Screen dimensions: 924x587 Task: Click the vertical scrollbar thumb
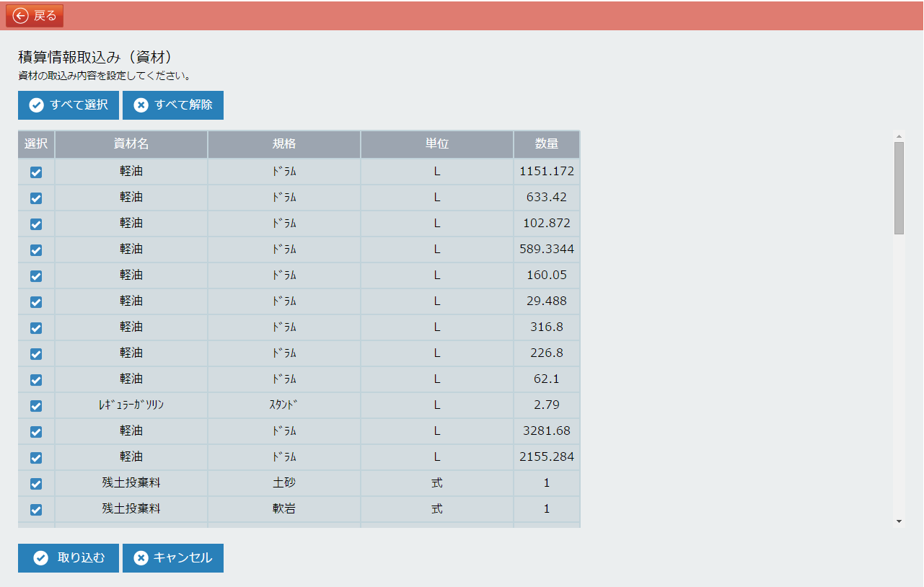[x=899, y=188]
